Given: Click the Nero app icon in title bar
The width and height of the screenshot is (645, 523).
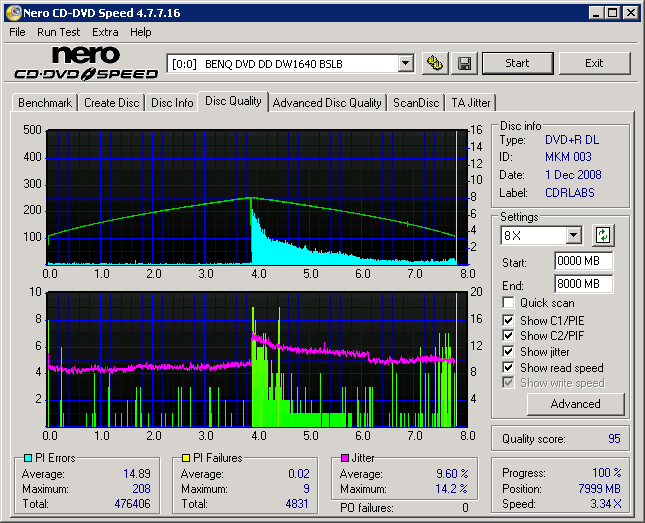Looking at the screenshot, I should coord(12,13).
